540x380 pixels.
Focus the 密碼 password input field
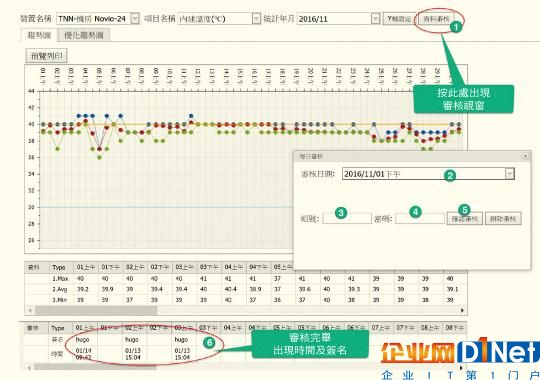420,218
